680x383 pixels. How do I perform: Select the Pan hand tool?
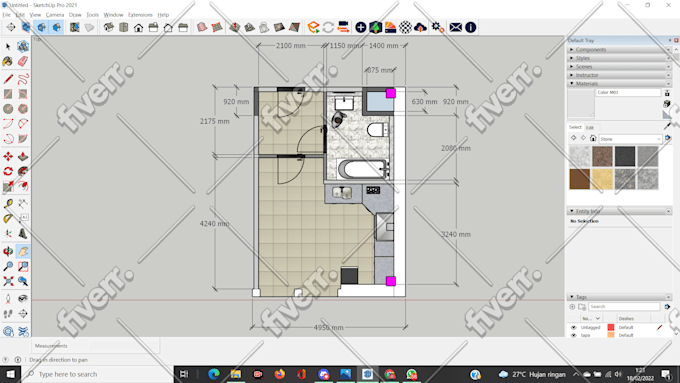23,251
